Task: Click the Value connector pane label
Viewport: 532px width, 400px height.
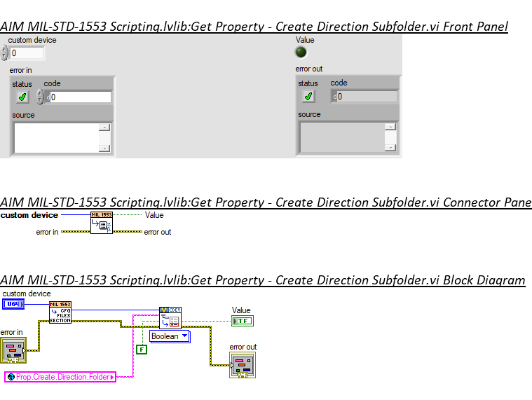Action: (x=154, y=215)
